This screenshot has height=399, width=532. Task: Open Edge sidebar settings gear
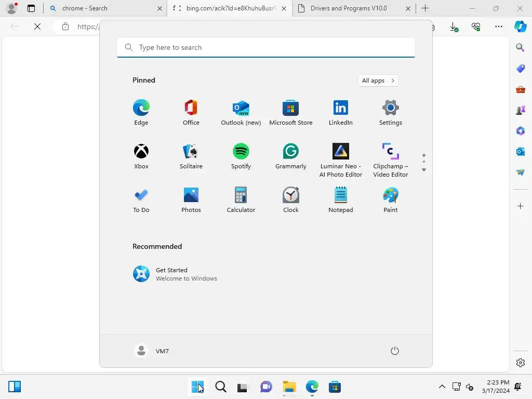(x=520, y=362)
